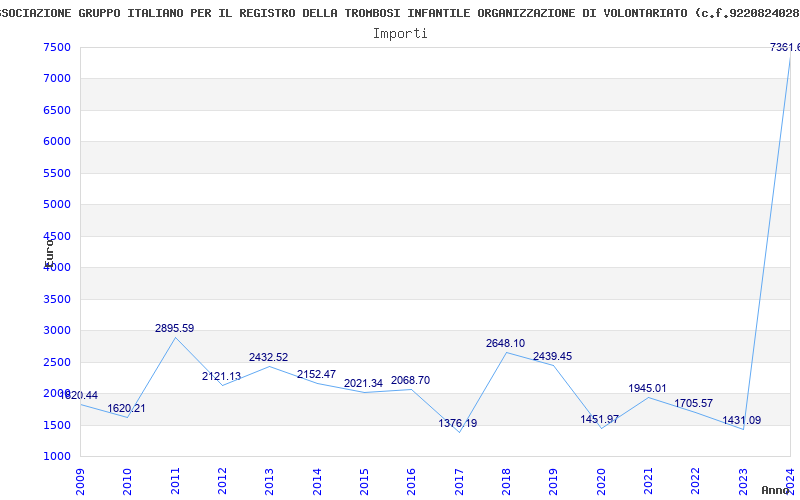Screen dimensions: 800x500
Task: Click the data label 2152.47
Action: [316, 374]
